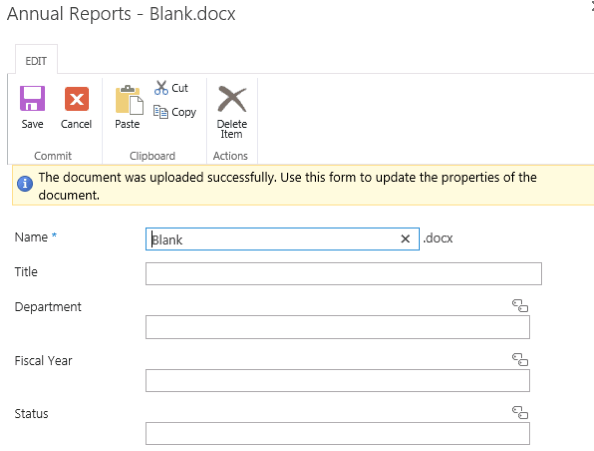
Task: Click the red Cancel icon
Action: (77, 99)
